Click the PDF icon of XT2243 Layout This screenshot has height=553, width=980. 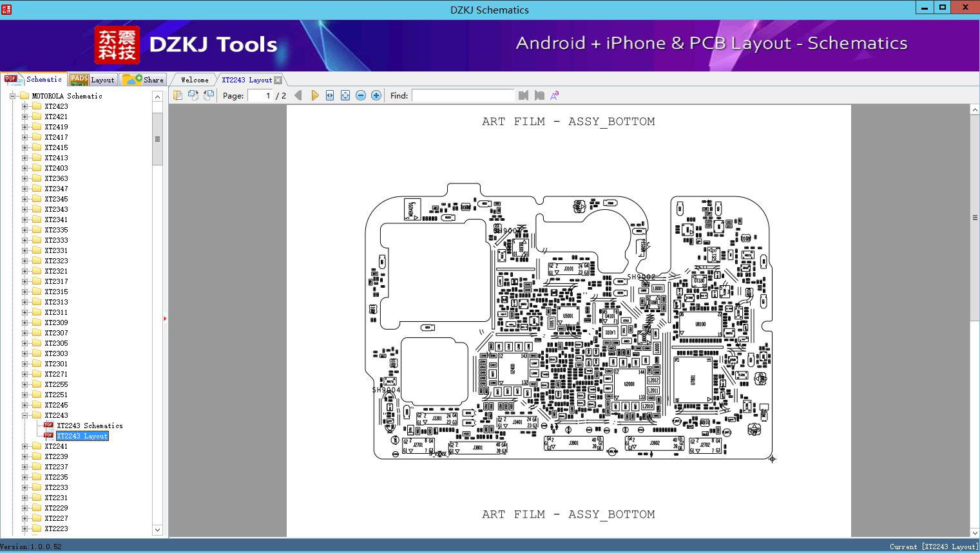click(x=48, y=435)
